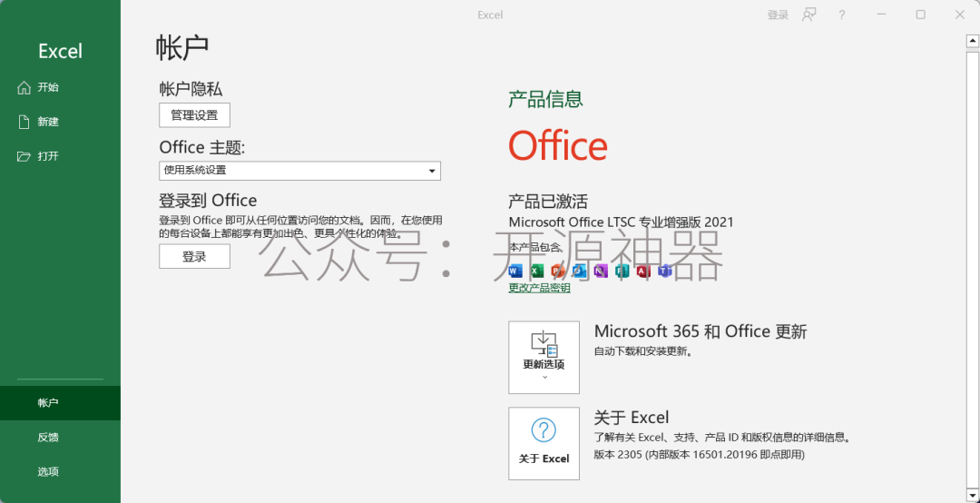This screenshot has width=980, height=503.
Task: Select 新建 in the sidebar
Action: point(60,122)
